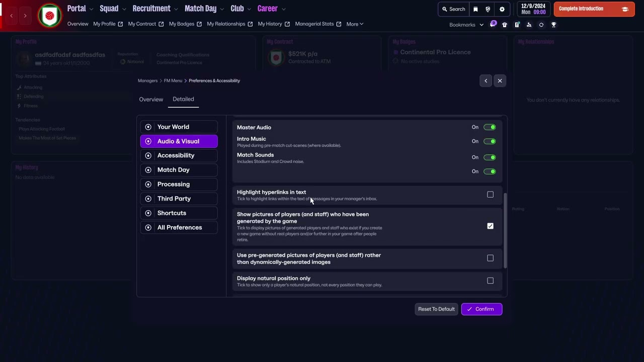The width and height of the screenshot is (644, 362).
Task: Click the club badge crest icon
Action: [x=49, y=16]
